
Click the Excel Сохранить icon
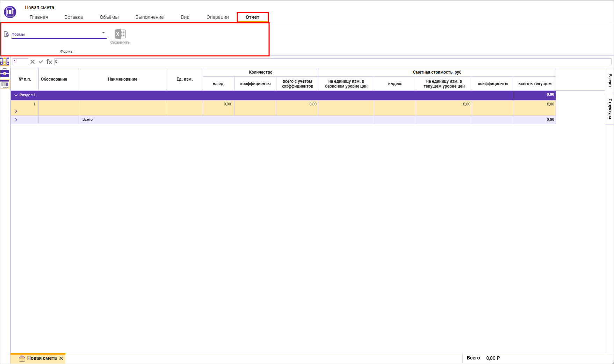click(x=120, y=34)
